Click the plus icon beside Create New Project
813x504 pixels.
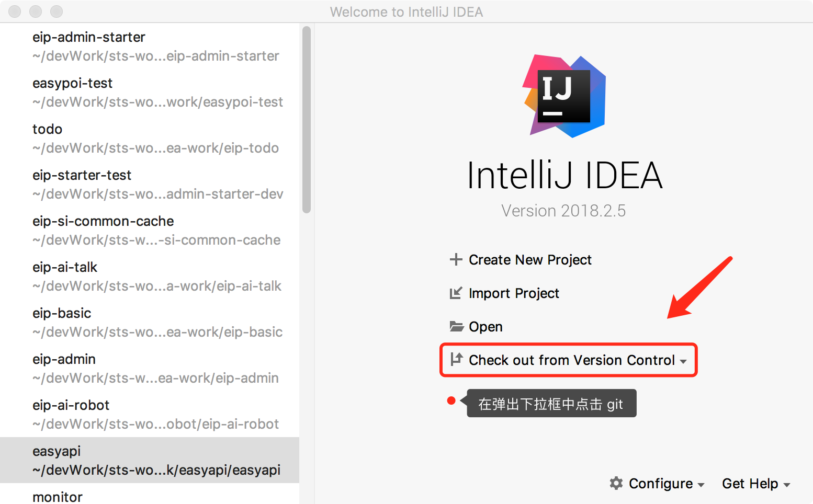pyautogui.click(x=456, y=259)
